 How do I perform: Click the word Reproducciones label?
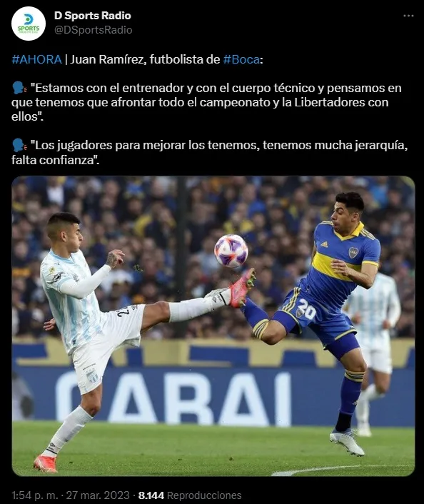[x=204, y=495]
